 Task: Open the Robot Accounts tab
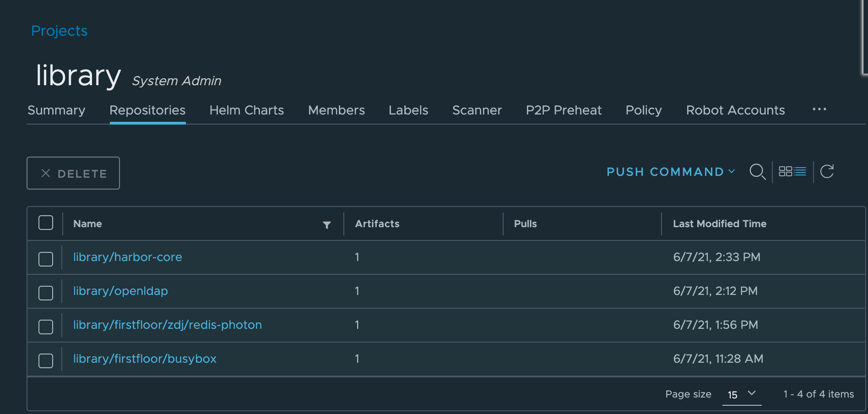coord(735,110)
